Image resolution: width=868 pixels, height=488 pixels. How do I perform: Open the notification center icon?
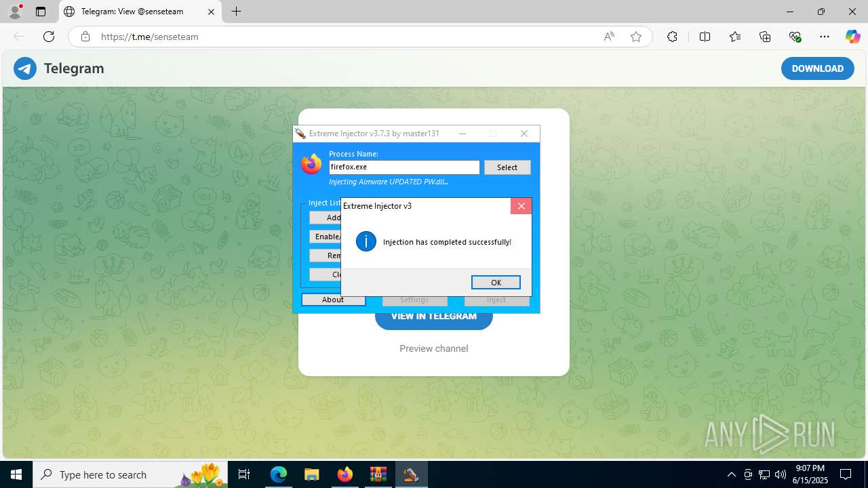846,474
